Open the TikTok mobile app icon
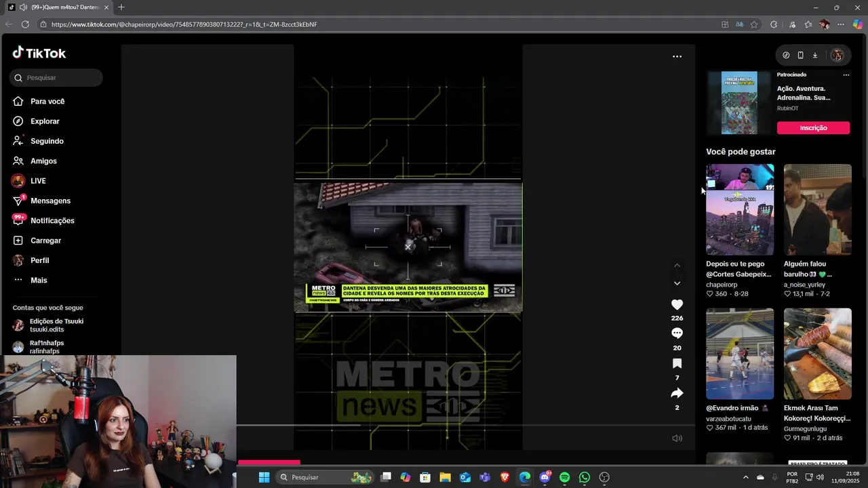 800,56
